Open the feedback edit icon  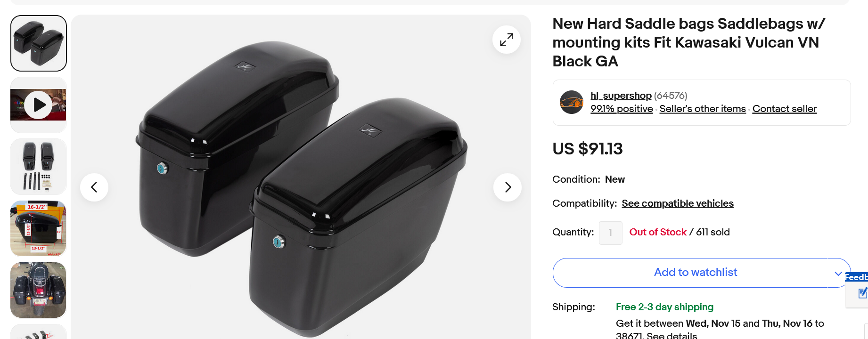point(862,293)
